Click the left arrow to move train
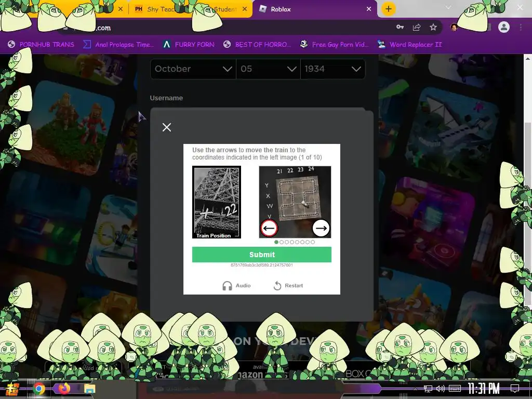 pyautogui.click(x=269, y=228)
